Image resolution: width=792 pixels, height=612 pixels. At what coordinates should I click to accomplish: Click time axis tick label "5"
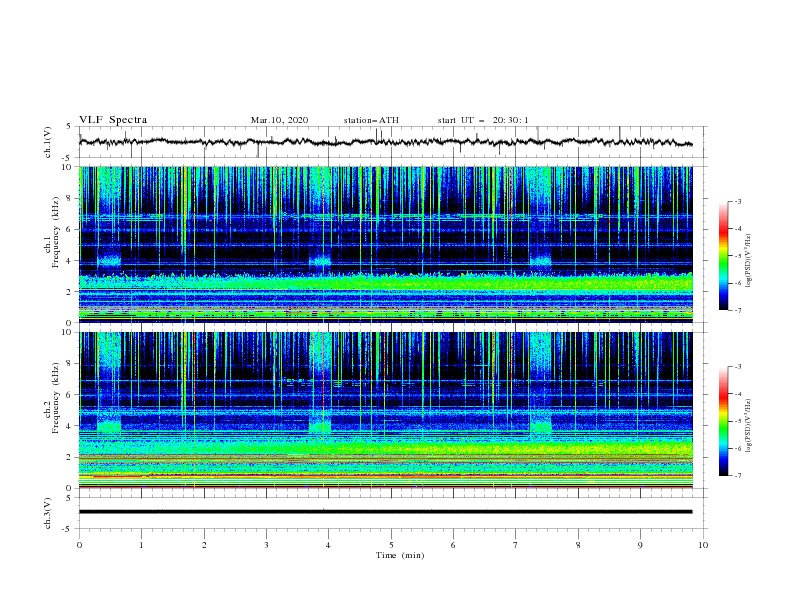tap(391, 545)
